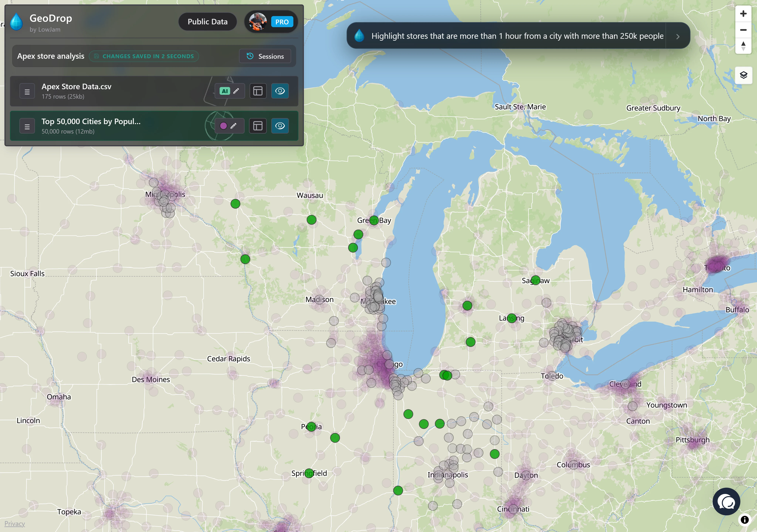Open the chat support bubble

coord(726,501)
